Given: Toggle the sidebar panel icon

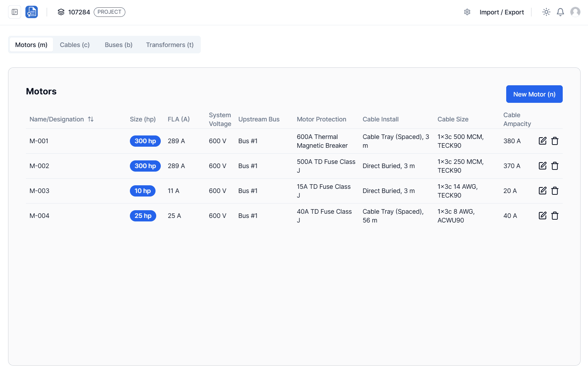Looking at the screenshot, I should click(x=15, y=12).
